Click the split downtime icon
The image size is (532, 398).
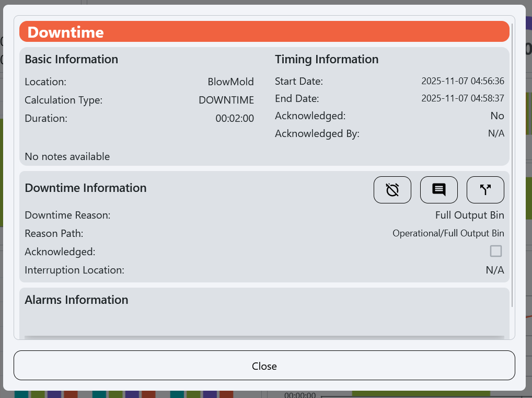tap(485, 189)
